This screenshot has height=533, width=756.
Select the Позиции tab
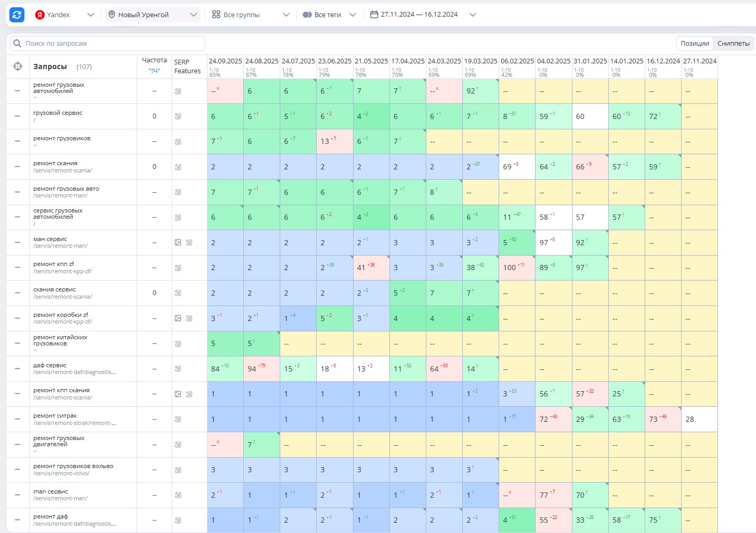point(695,43)
